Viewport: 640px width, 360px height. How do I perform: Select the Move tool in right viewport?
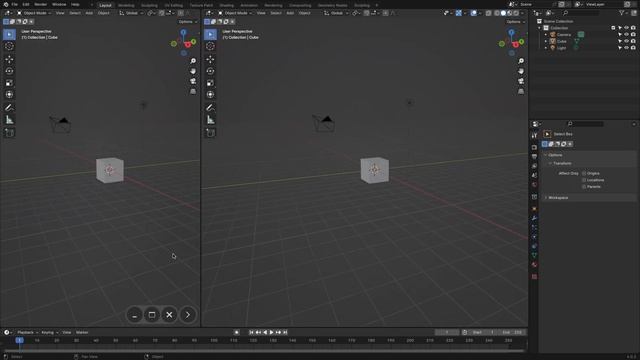(210, 59)
